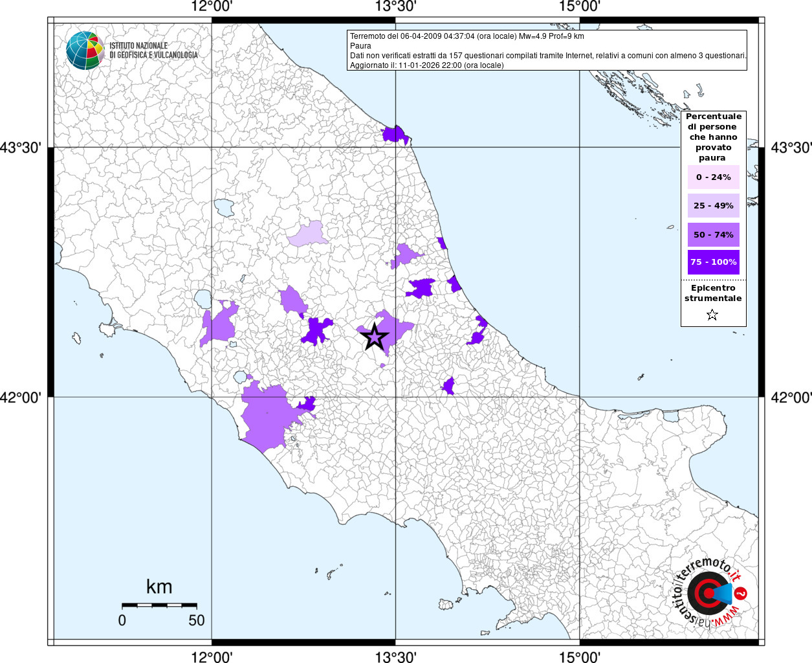
Task: Select the "25 - 49%" legend swatch
Action: [713, 206]
